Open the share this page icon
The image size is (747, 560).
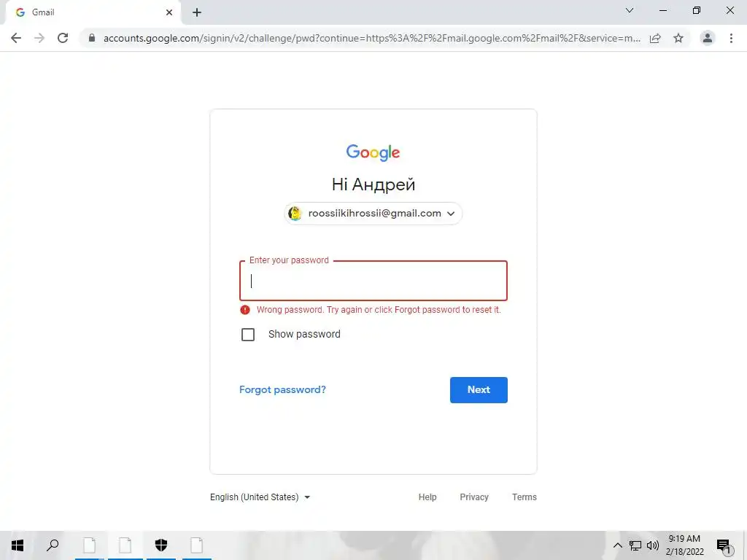(655, 38)
